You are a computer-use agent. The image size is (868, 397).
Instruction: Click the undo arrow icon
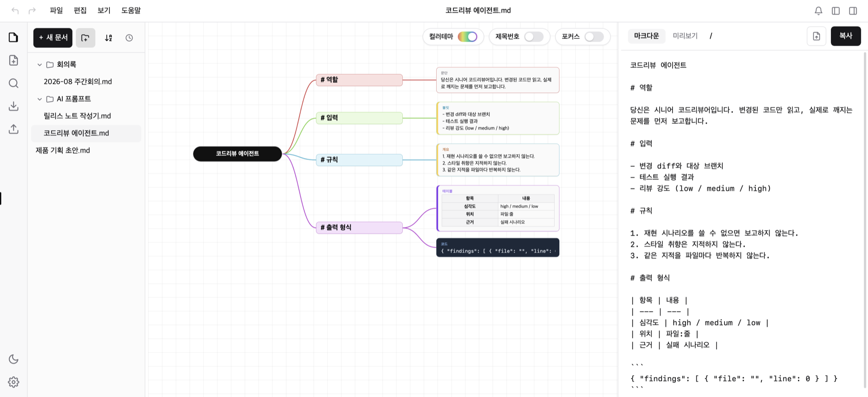[x=15, y=10]
